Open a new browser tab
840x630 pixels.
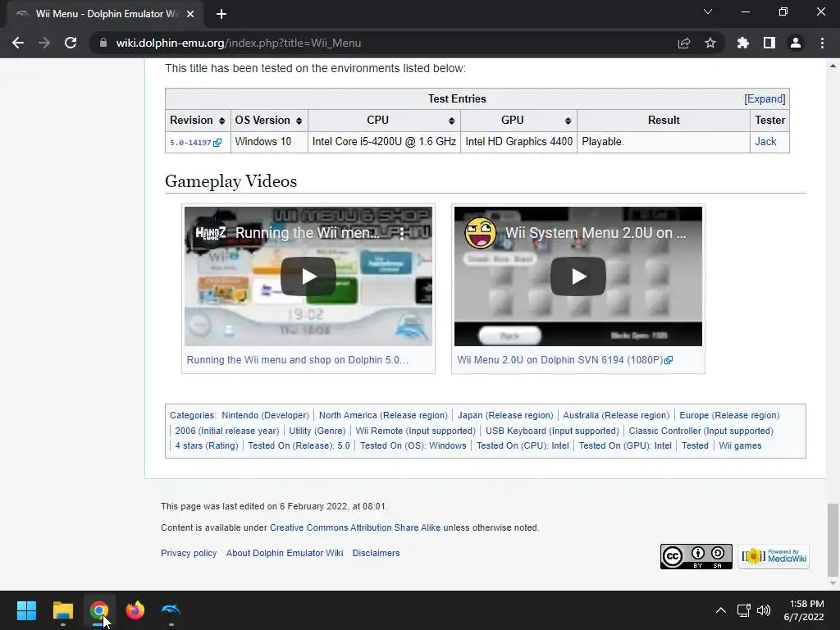221,14
